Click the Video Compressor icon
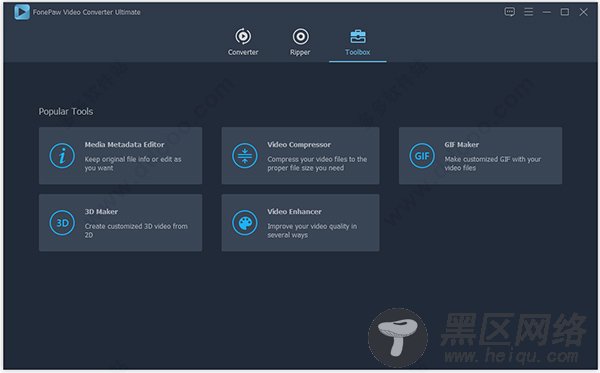The image size is (600, 373). (x=245, y=156)
